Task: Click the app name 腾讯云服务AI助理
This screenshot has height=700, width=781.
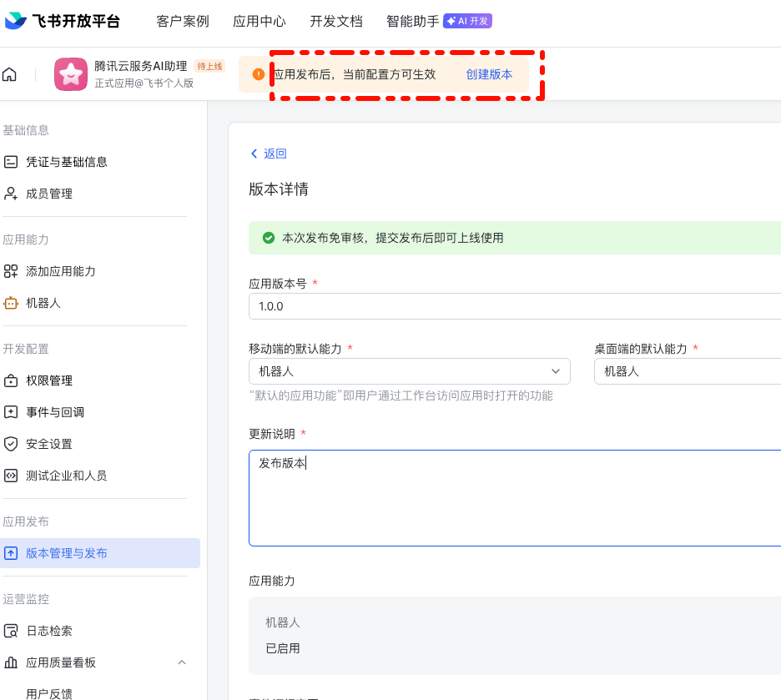Action: pyautogui.click(x=141, y=66)
